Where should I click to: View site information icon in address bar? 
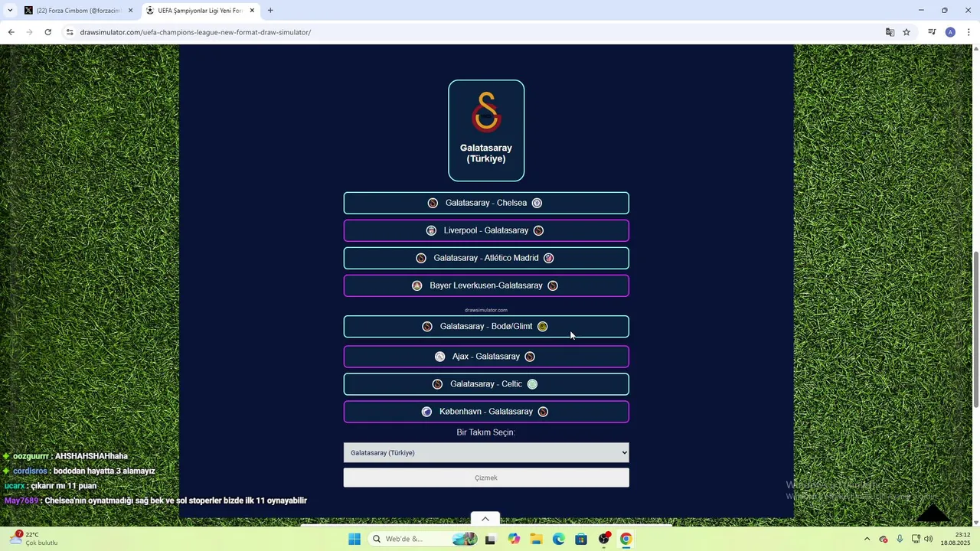pyautogui.click(x=70, y=32)
